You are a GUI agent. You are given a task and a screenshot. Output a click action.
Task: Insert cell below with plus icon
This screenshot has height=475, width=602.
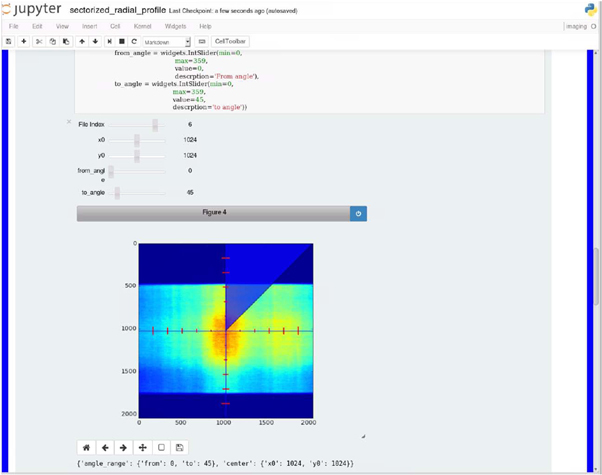point(23,41)
